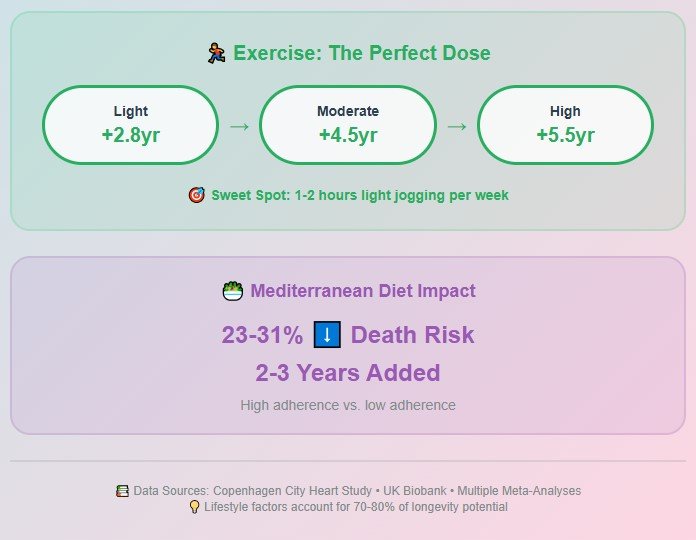Click the running person emoji icon

[216, 53]
